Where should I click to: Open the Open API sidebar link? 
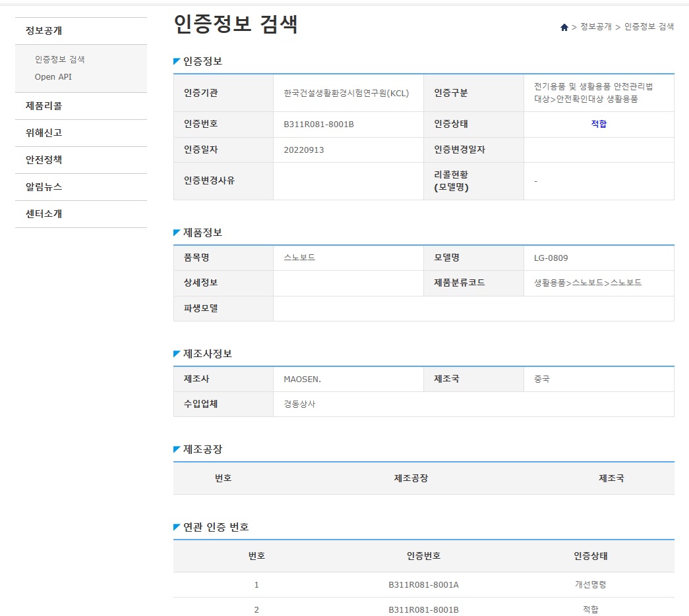53,77
